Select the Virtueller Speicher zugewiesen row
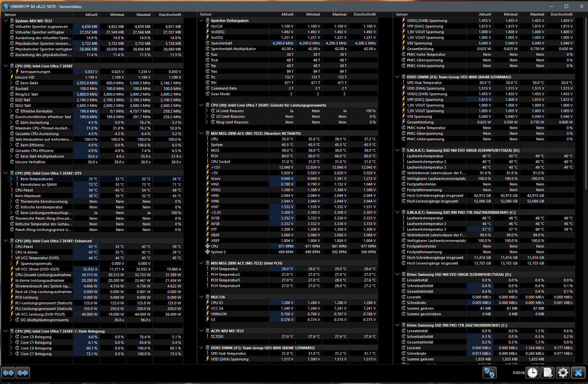This screenshot has height=384, width=588. point(93,27)
